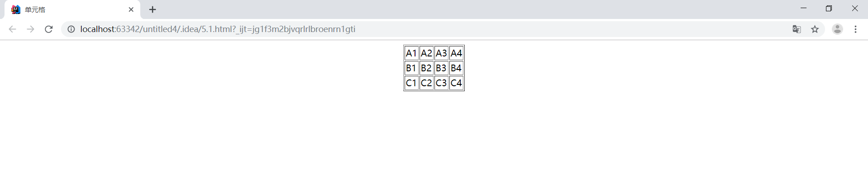Click the browser back arrow
Screen dimensions: 868x195
(12, 29)
